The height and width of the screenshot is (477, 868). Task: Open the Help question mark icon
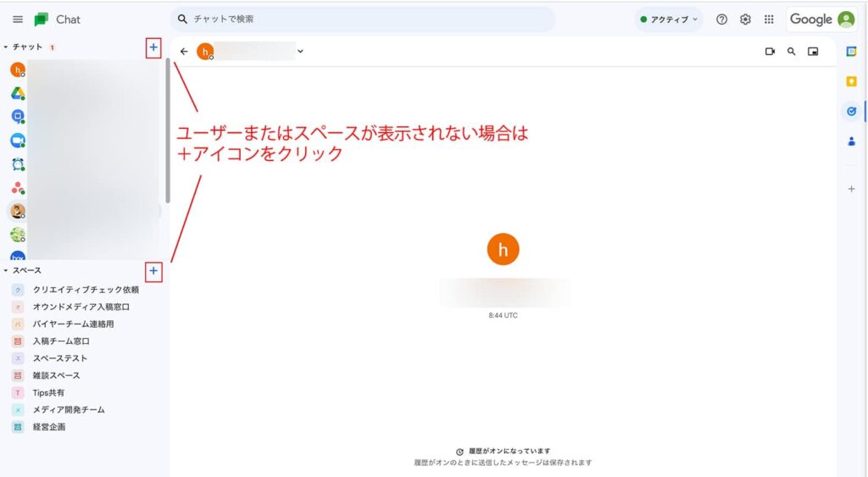721,19
